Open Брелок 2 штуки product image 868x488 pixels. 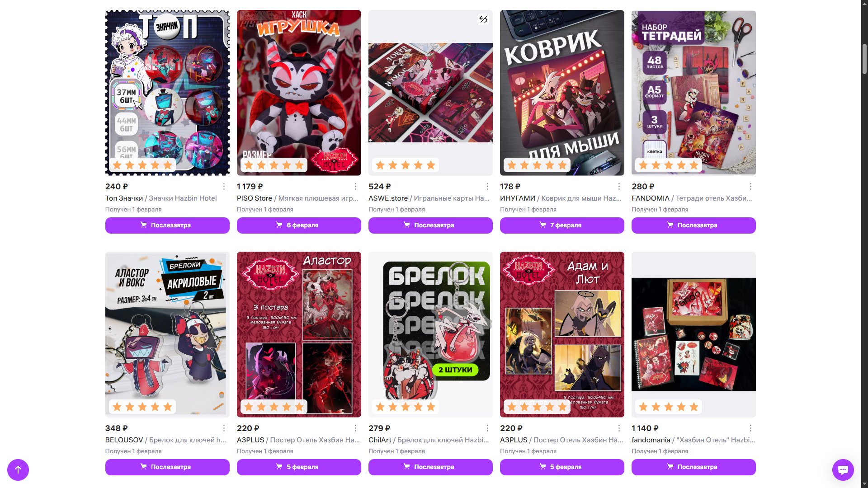coord(430,334)
